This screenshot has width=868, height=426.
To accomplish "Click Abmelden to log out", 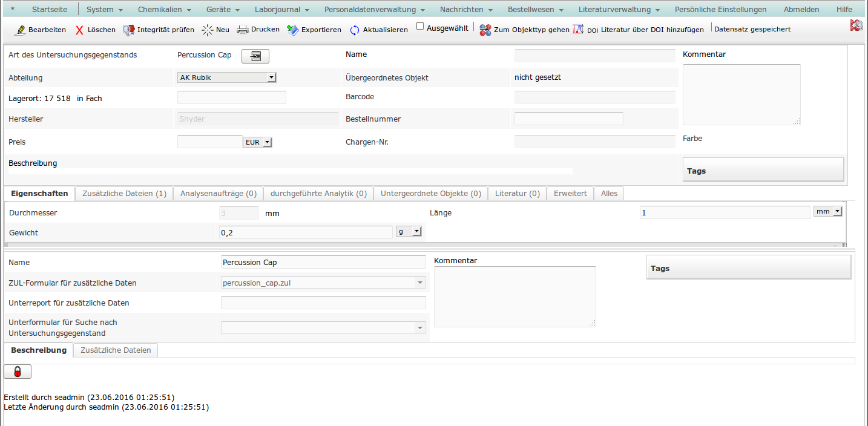I will 801,10.
